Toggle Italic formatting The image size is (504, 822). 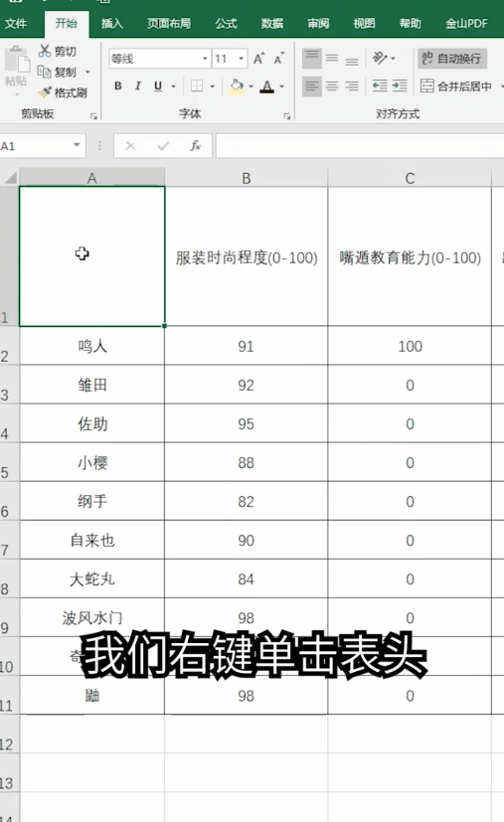[138, 85]
